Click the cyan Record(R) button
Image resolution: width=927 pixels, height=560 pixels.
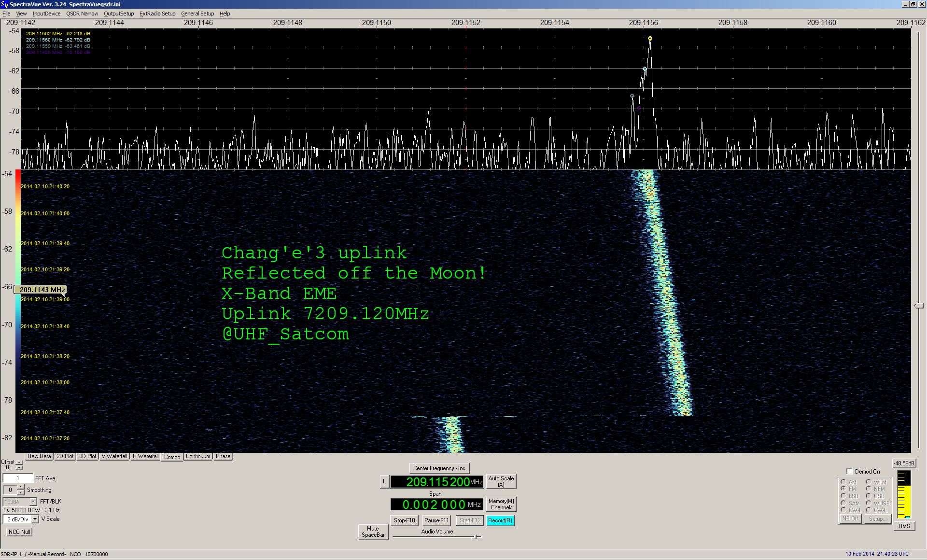[500, 520]
